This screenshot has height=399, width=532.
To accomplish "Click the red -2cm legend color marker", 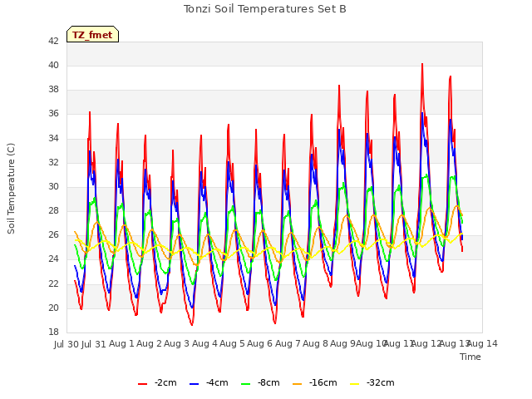I will point(142,384).
